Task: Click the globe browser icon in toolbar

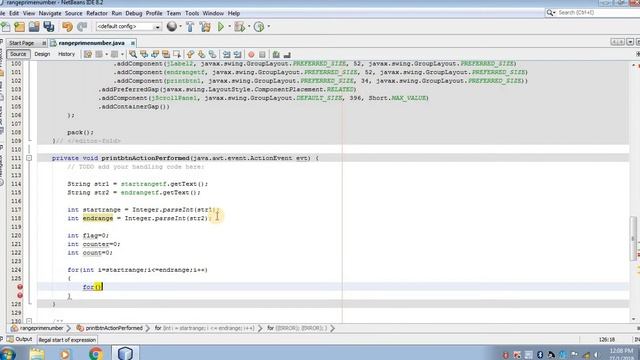Action: click(172, 27)
